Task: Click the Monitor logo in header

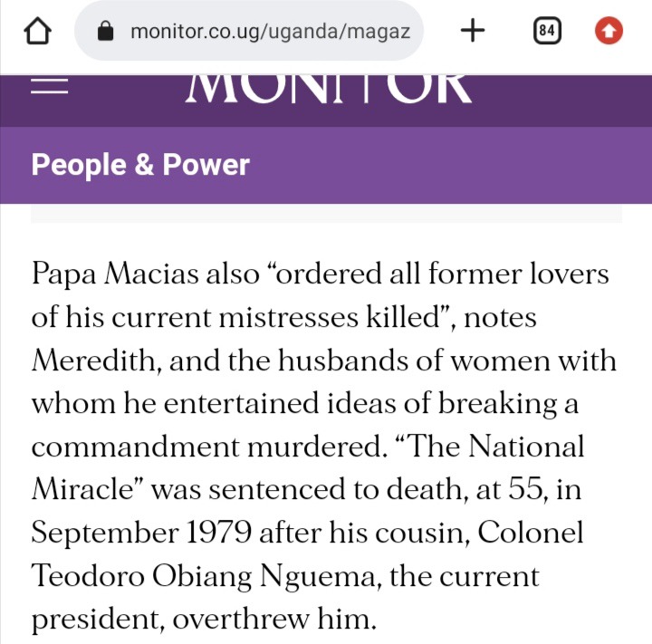Action: pyautogui.click(x=329, y=89)
